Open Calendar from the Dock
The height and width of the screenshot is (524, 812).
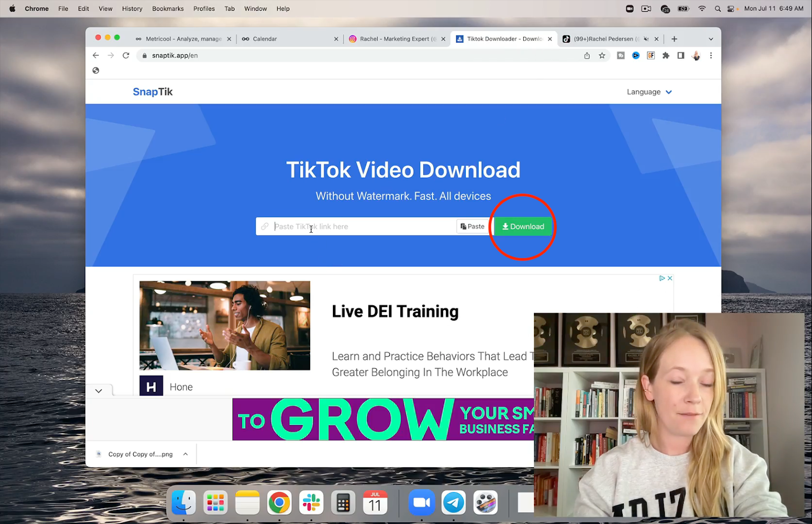375,503
